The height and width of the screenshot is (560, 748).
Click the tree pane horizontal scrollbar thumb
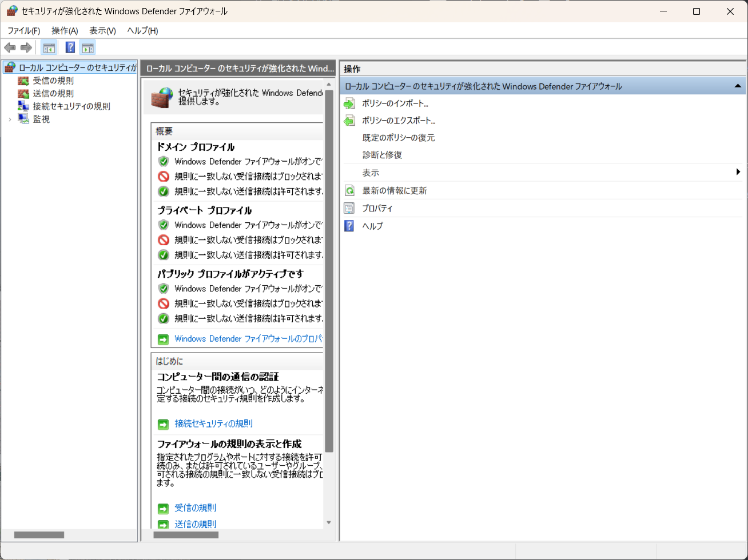click(39, 535)
